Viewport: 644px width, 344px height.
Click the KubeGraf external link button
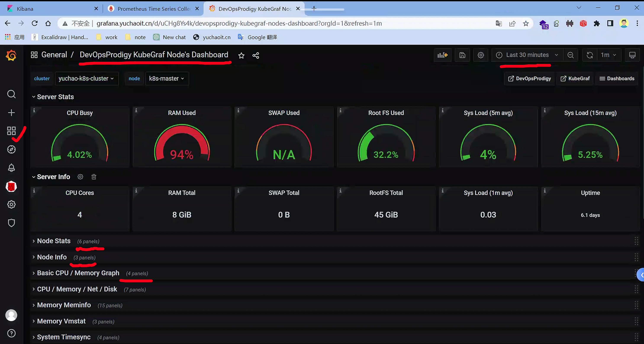575,79
